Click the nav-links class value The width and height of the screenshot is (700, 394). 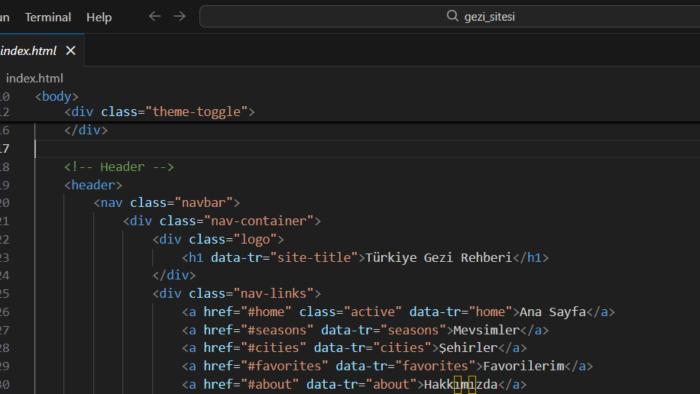274,294
